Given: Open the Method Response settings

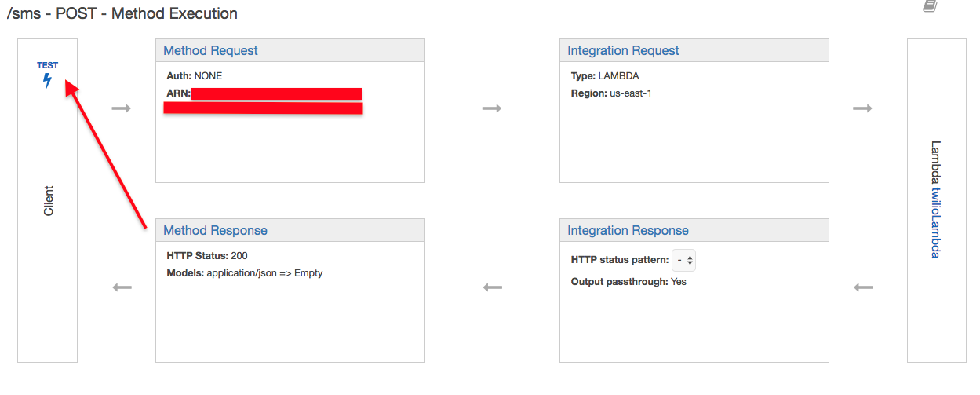Looking at the screenshot, I should [x=215, y=230].
